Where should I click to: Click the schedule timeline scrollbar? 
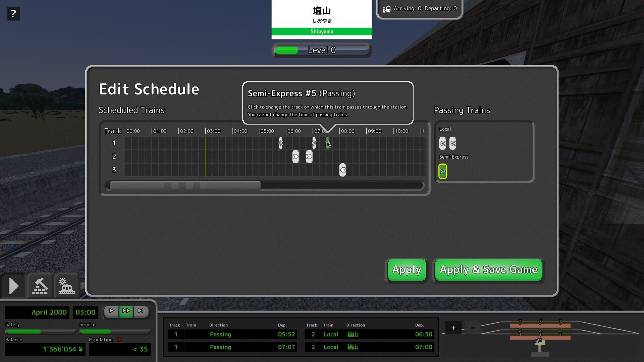click(184, 185)
